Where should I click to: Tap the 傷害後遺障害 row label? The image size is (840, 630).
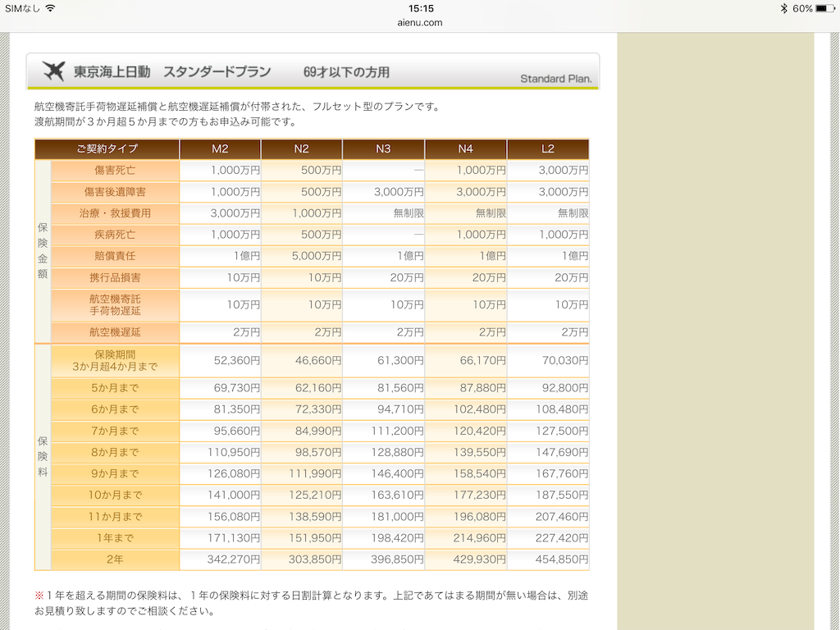[x=115, y=192]
